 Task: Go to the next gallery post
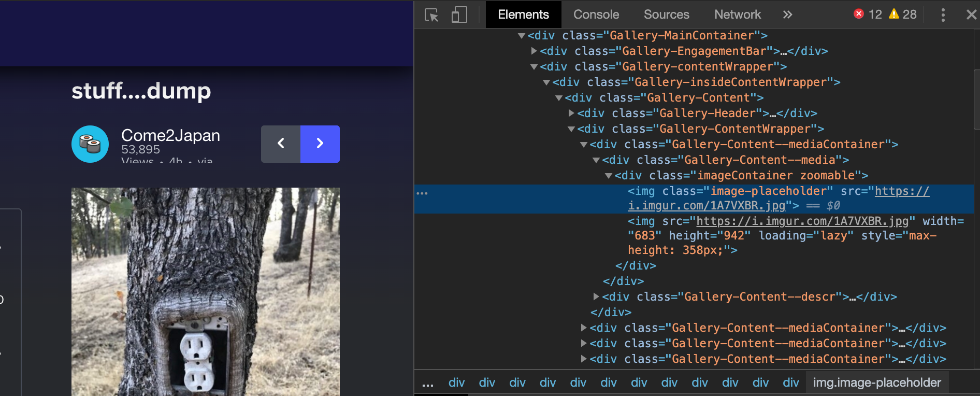(x=320, y=144)
